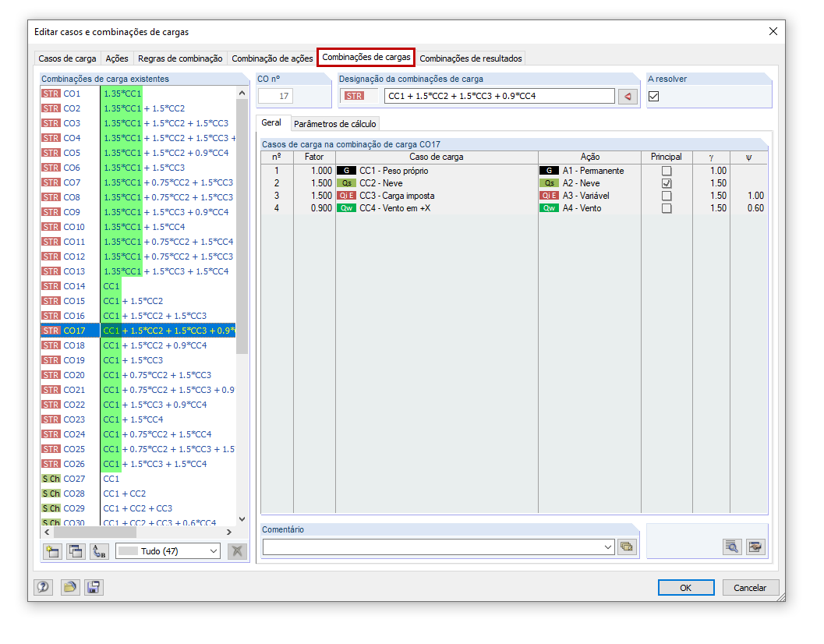
Task: Click the Qi E badge of CC3 - Carga imposta
Action: tap(346, 196)
